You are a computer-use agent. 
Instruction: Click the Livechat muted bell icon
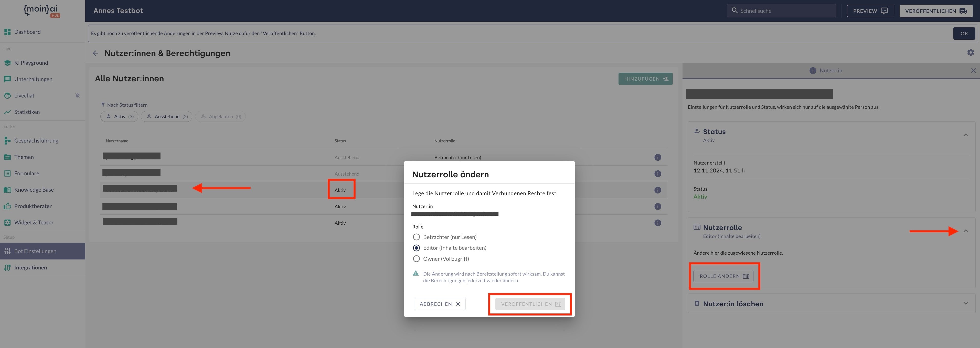pos(78,95)
